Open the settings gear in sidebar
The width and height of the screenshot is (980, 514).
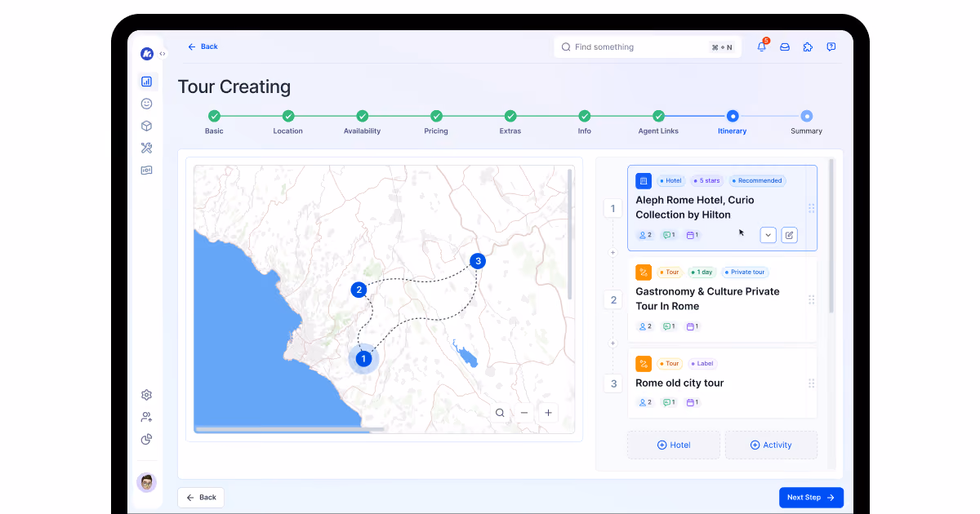click(x=147, y=395)
